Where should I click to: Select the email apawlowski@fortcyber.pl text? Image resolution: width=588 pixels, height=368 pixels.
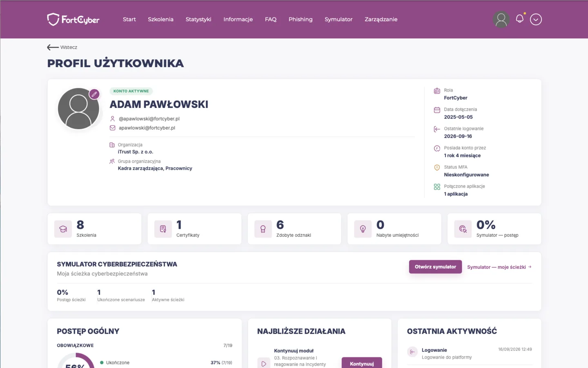(147, 128)
